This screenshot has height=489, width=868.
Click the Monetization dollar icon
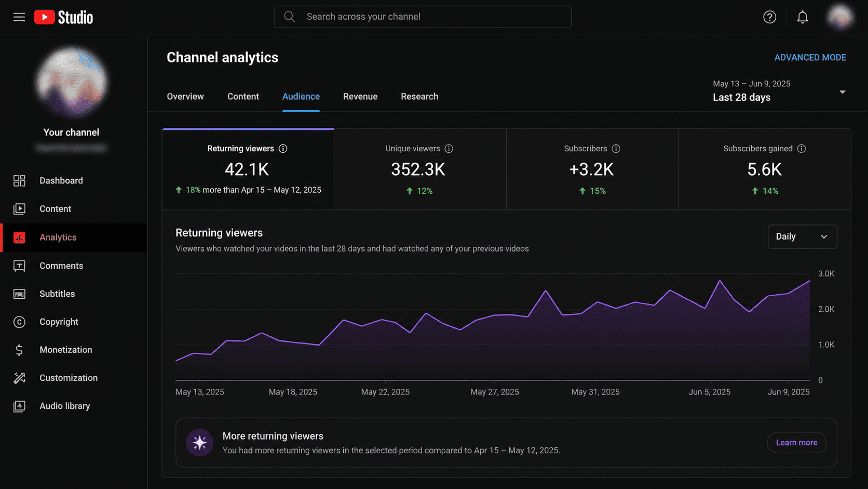click(19, 350)
